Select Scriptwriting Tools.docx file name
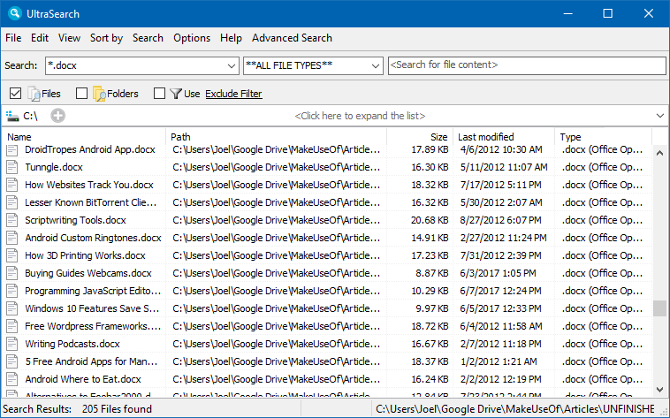This screenshot has height=418, width=670. 76,220
